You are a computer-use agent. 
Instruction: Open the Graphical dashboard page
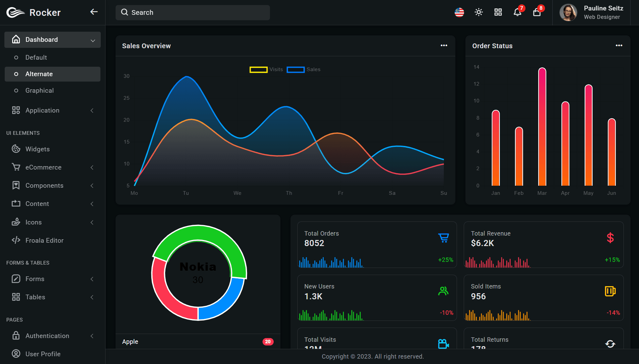(39, 90)
